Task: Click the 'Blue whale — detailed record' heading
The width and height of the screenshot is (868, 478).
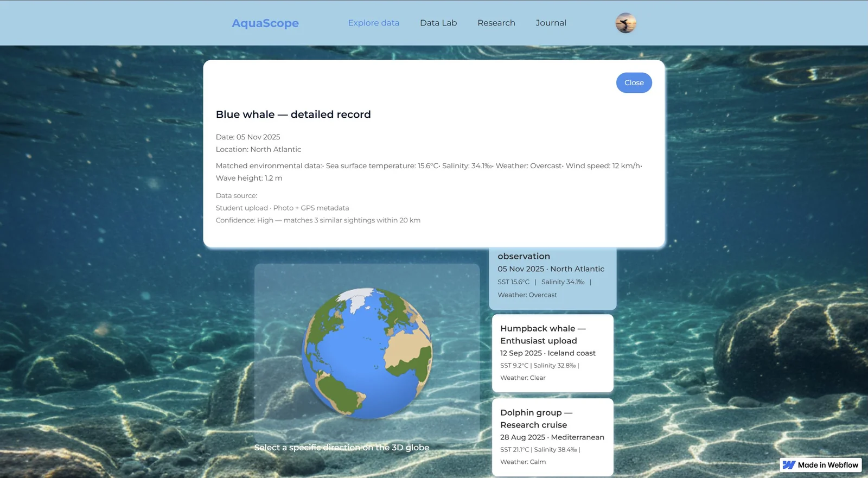Action: (x=293, y=114)
